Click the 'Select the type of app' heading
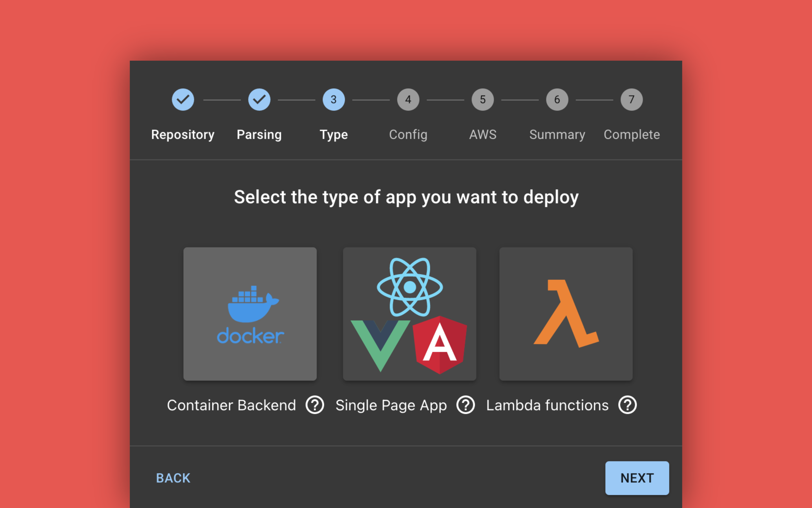812x508 pixels. click(x=406, y=198)
